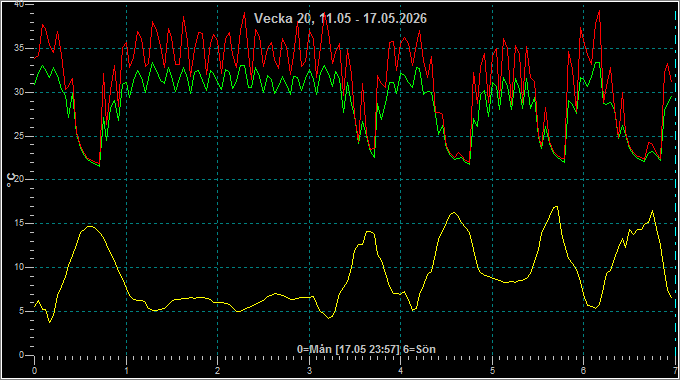Screen dimensions: 680x380
Task: Click the yellow curve's first peak near 15
Action: tap(90, 226)
